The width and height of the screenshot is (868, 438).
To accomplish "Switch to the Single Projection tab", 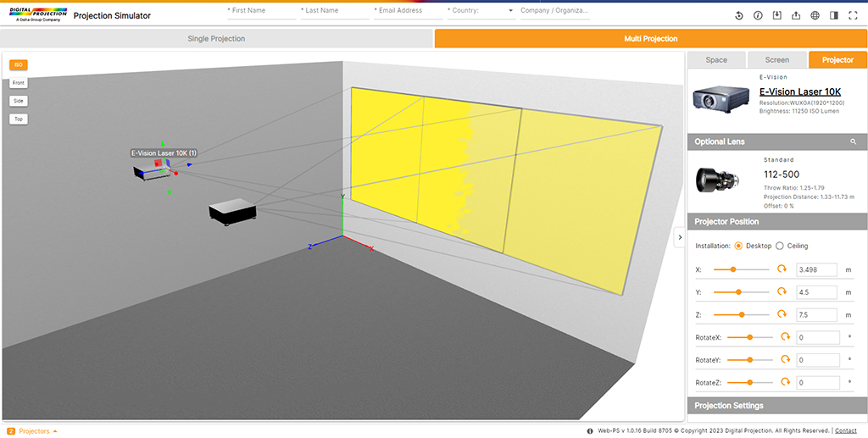I will coord(216,38).
